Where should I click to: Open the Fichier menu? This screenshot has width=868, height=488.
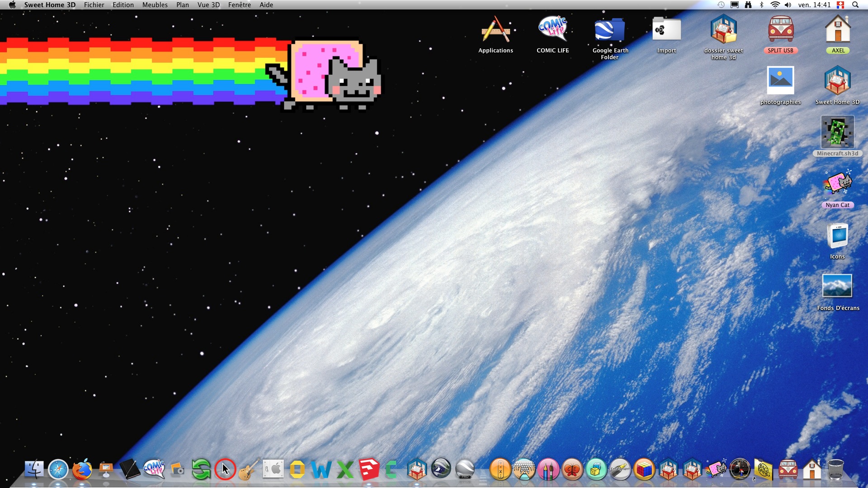94,5
